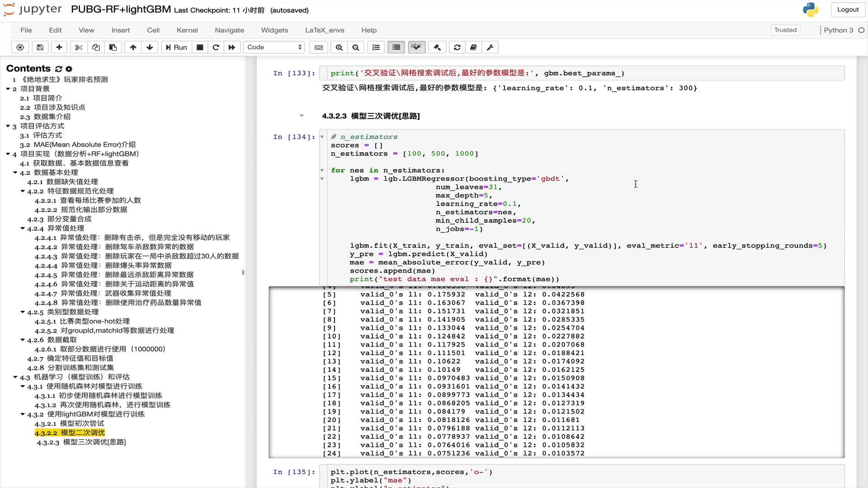Click the kernel idle indicator circle
This screenshot has height=488, width=868.
click(x=861, y=30)
